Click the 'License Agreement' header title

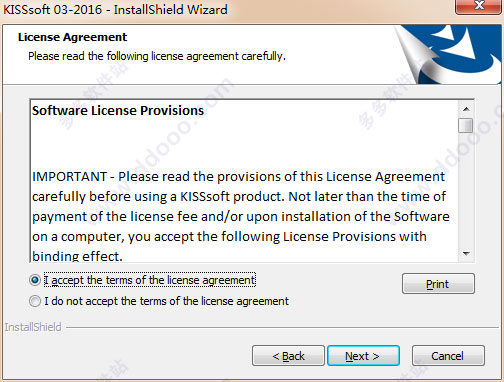pos(72,37)
